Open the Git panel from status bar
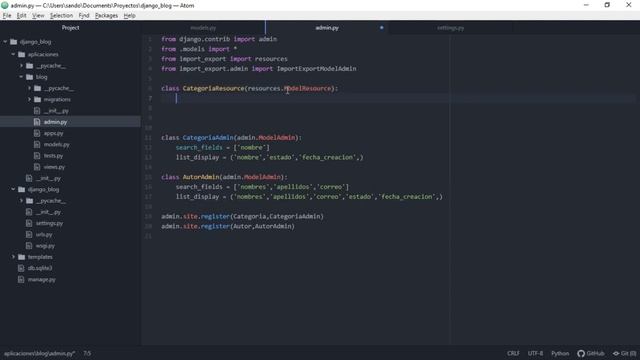This screenshot has height=360, width=640. pyautogui.click(x=624, y=353)
